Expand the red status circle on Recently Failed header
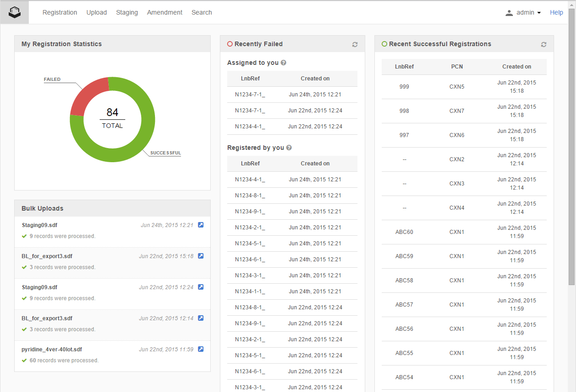This screenshot has height=392, width=576. (229, 44)
